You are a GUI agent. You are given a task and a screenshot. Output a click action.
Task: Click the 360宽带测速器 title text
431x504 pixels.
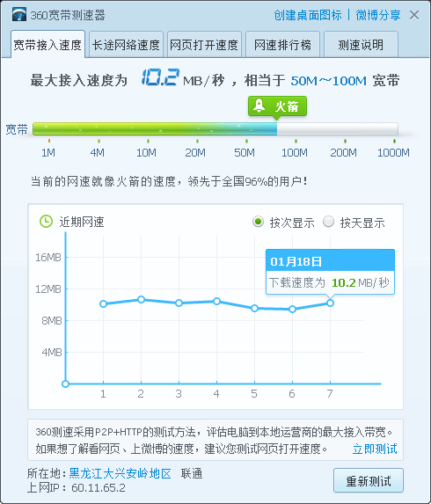point(68,15)
